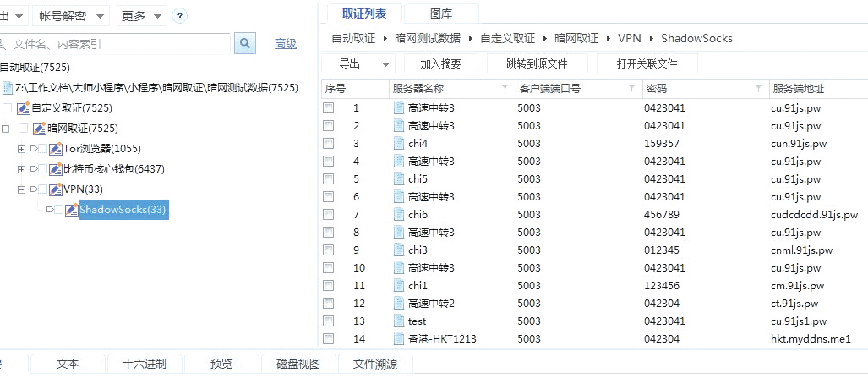Click the search magnifier button

coord(244,43)
